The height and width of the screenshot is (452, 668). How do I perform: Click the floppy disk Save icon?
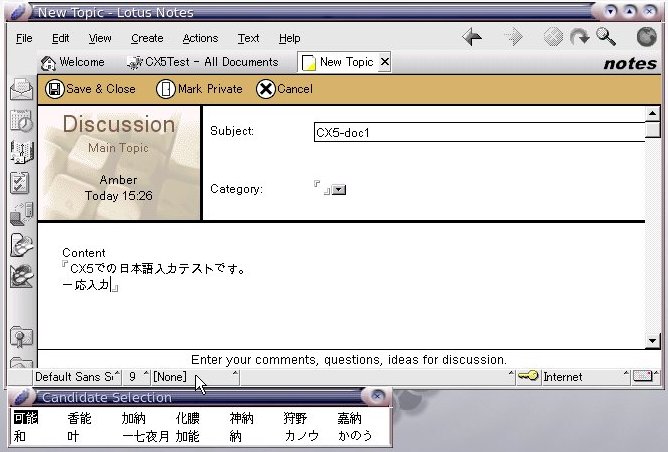55,89
